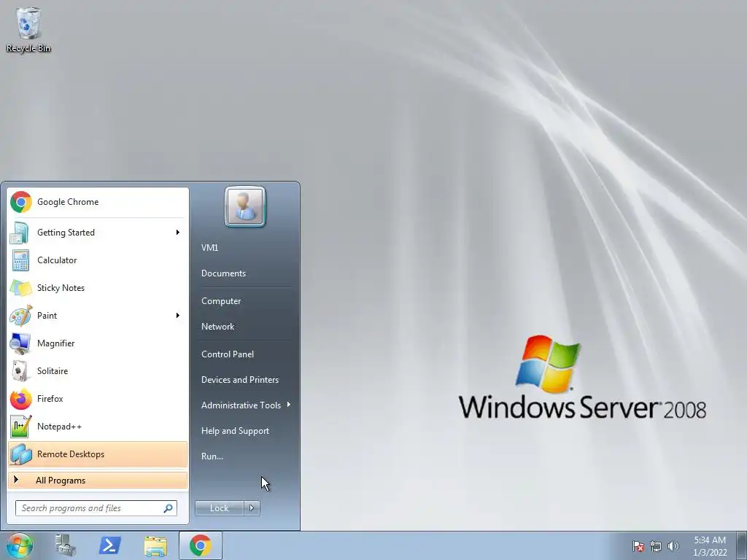The height and width of the screenshot is (560, 747).
Task: Open Documents from the Start menu
Action: pos(223,273)
